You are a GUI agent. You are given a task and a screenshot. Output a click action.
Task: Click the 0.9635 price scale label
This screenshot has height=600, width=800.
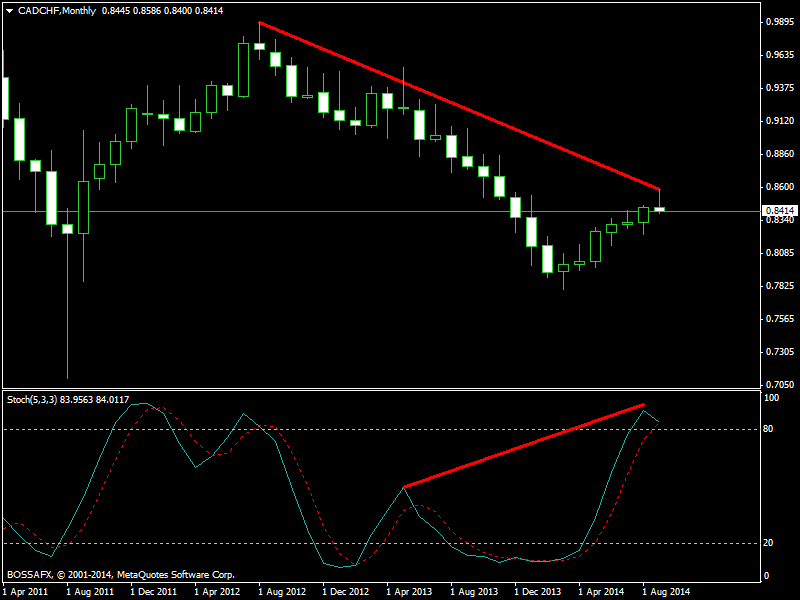(x=780, y=55)
